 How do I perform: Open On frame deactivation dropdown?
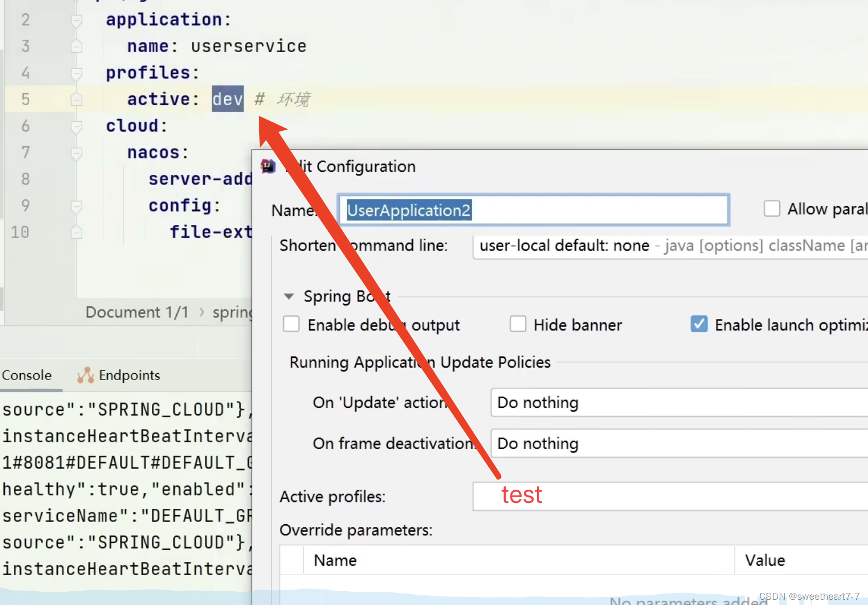679,443
